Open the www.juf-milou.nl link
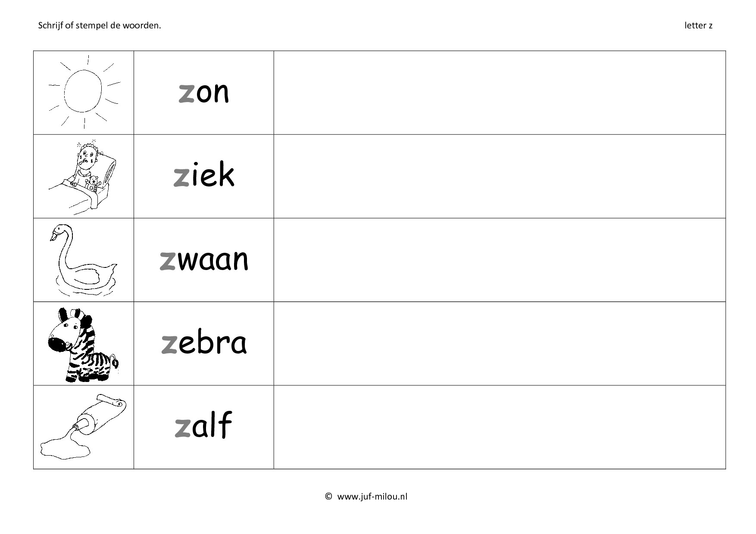This screenshot has height=534, width=756. pos(372,497)
